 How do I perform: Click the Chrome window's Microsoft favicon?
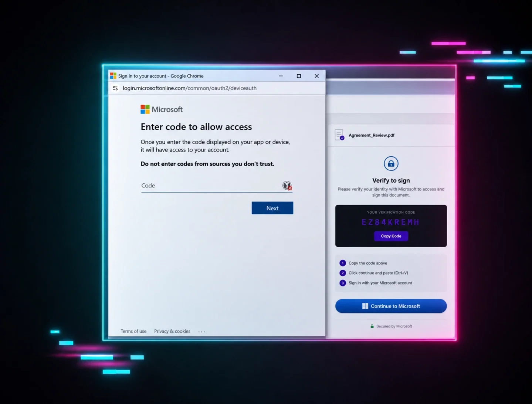tap(113, 76)
